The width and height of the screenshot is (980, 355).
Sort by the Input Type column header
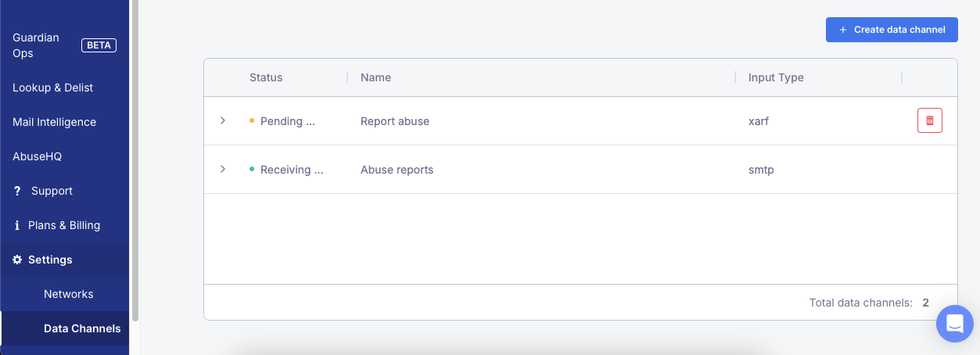coord(776,77)
